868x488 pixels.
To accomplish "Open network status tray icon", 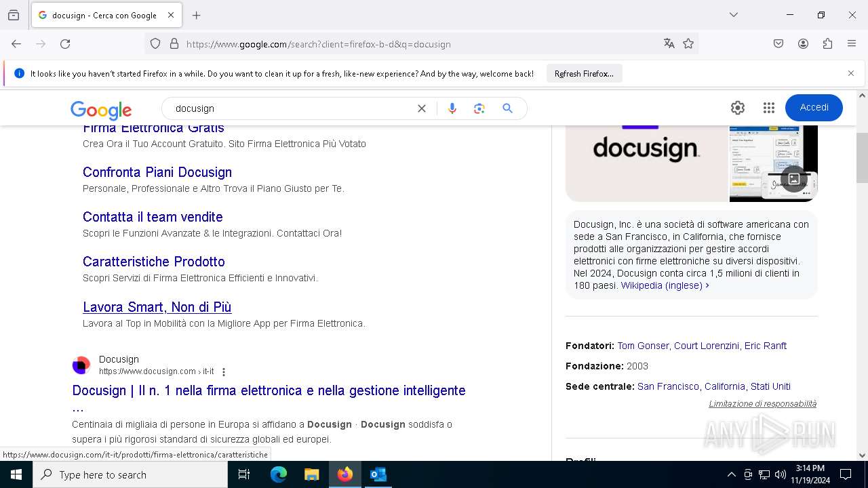I will [764, 474].
